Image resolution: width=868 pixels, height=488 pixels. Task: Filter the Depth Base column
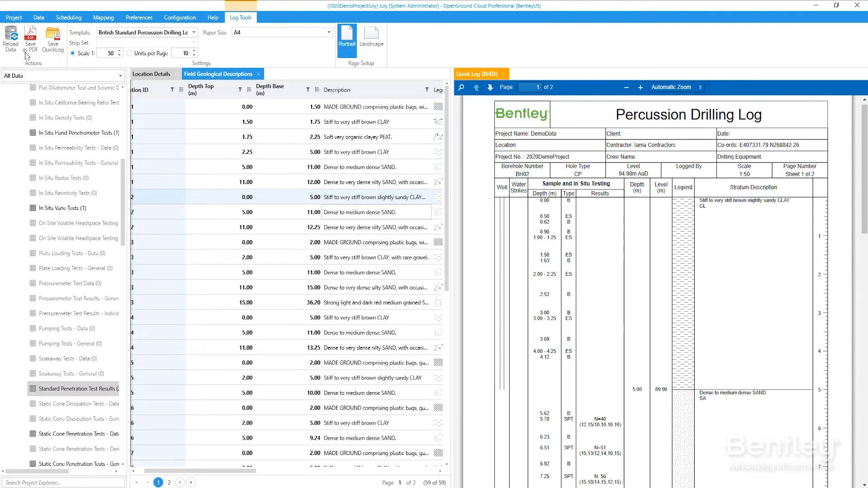coord(308,90)
